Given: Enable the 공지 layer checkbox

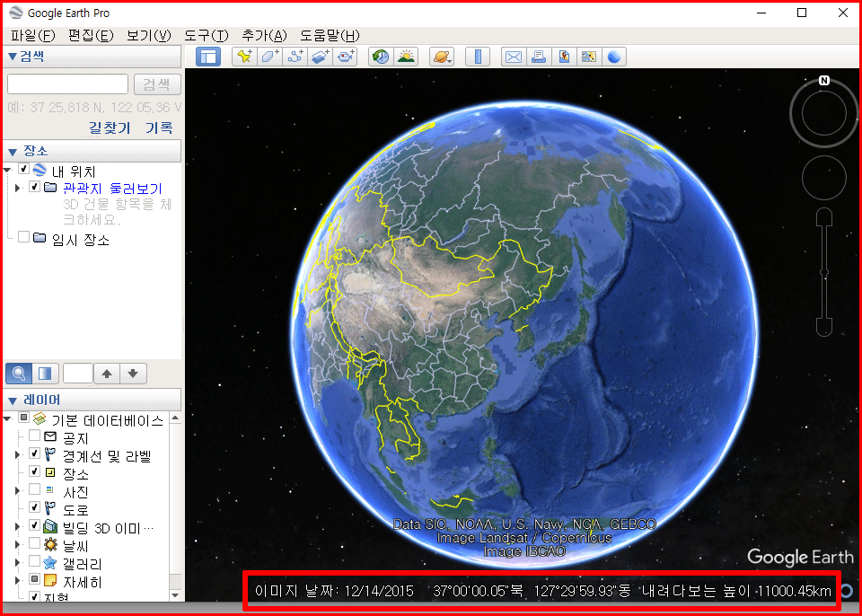Looking at the screenshot, I should (x=35, y=436).
